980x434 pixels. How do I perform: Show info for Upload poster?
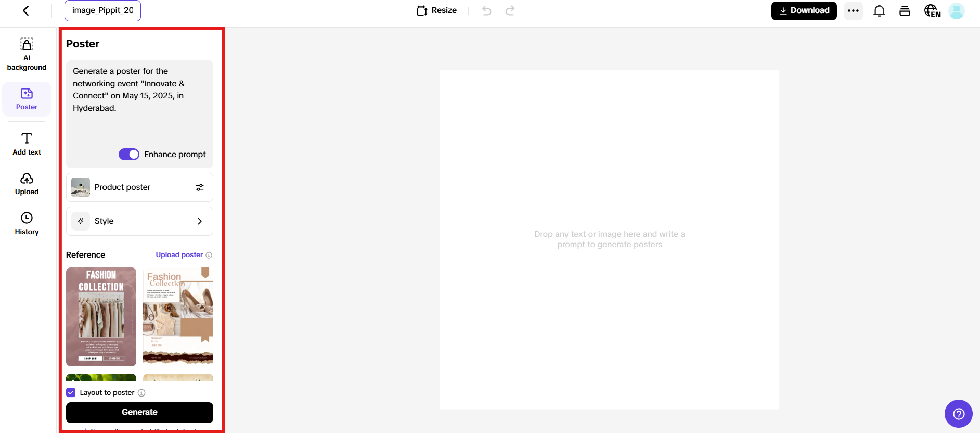209,255
